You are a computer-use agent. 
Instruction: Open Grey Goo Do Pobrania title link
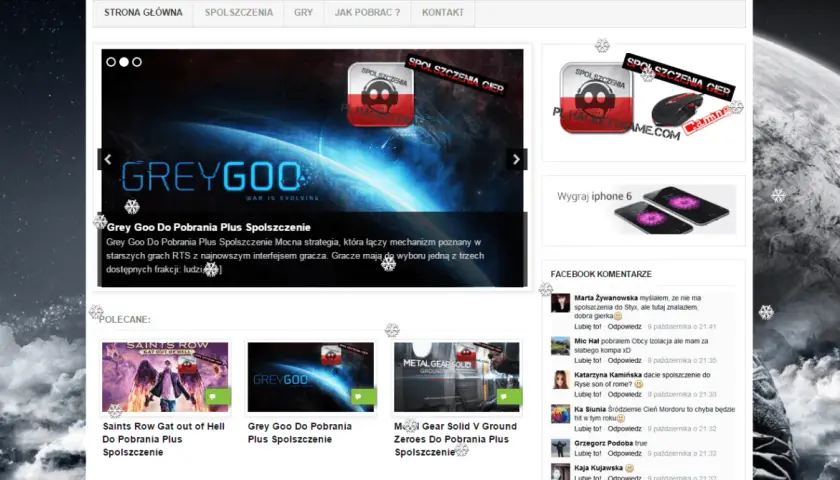(x=300, y=433)
